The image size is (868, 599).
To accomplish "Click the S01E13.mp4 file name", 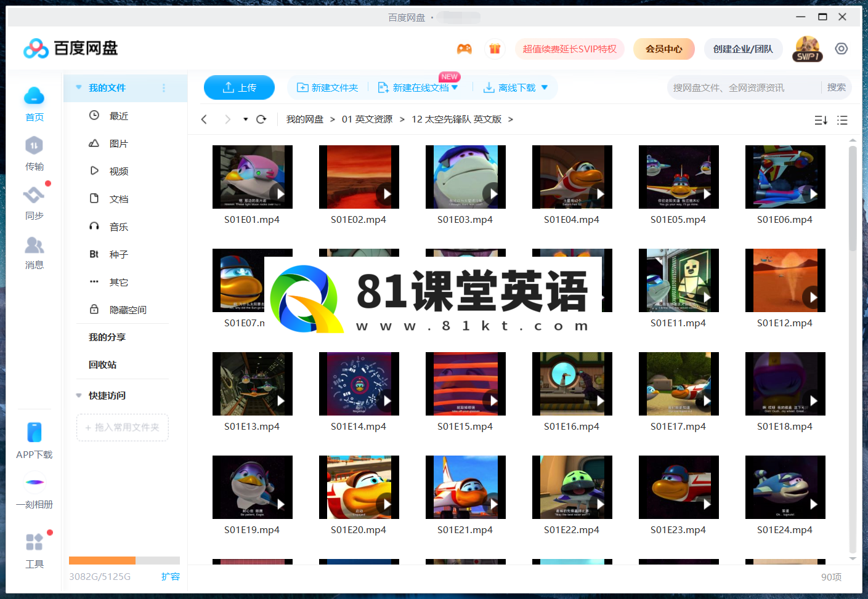I will click(x=252, y=427).
